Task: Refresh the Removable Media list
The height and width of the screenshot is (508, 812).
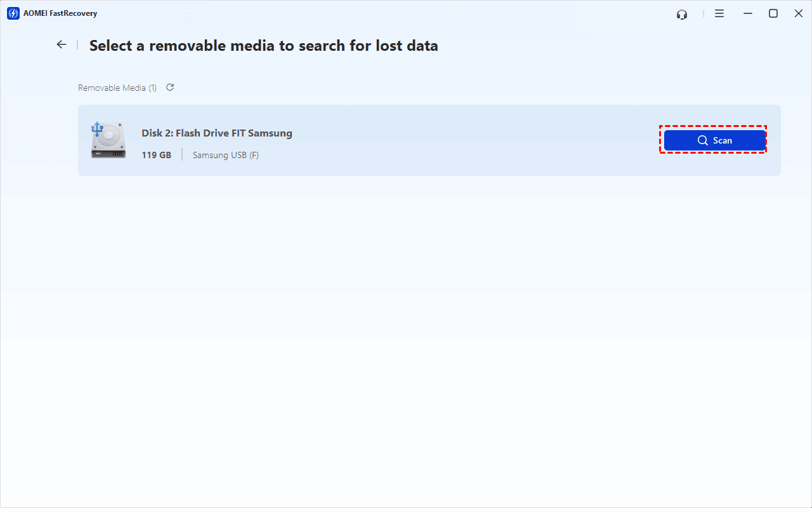Action: click(x=170, y=88)
